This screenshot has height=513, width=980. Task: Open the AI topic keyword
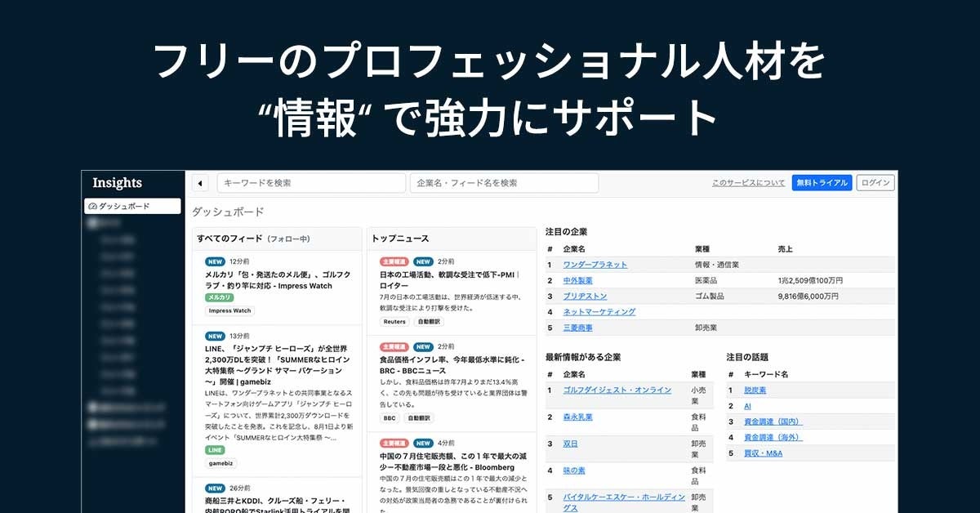pos(747,406)
